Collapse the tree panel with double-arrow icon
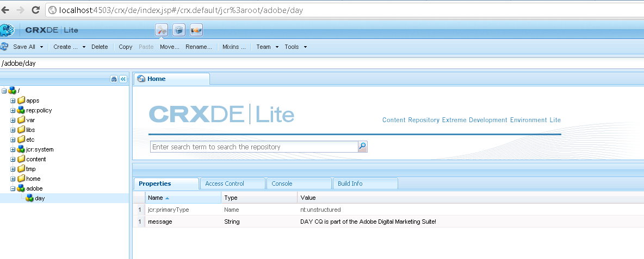This screenshot has height=259, width=644. [123, 79]
